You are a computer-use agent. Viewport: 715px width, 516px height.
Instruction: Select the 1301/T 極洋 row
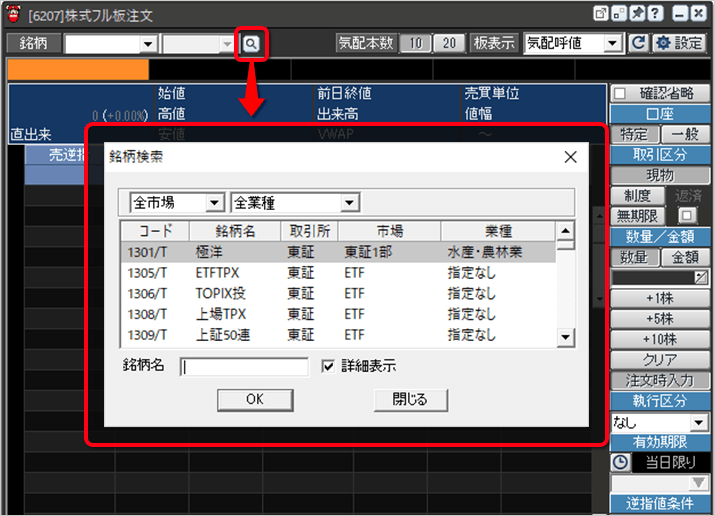[x=338, y=252]
